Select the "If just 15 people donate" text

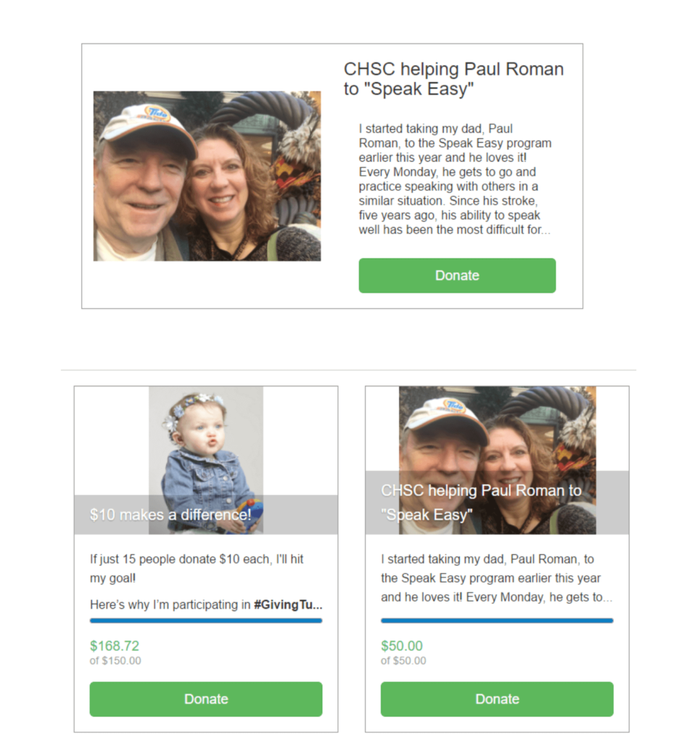(197, 568)
